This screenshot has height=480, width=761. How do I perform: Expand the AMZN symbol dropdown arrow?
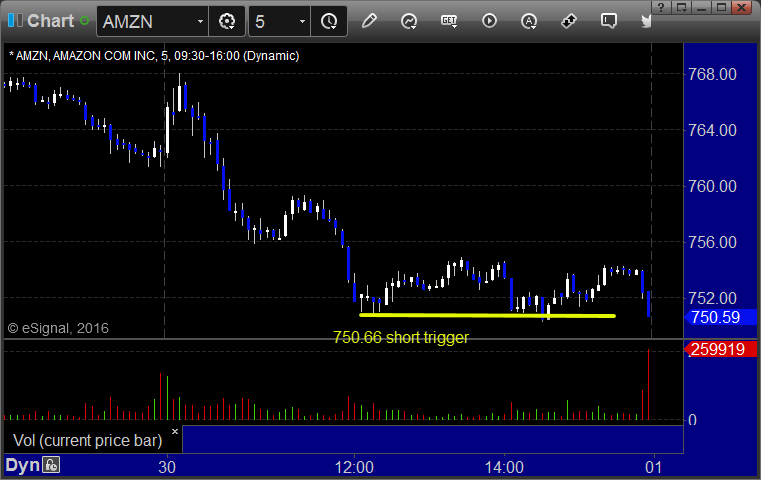pos(200,21)
